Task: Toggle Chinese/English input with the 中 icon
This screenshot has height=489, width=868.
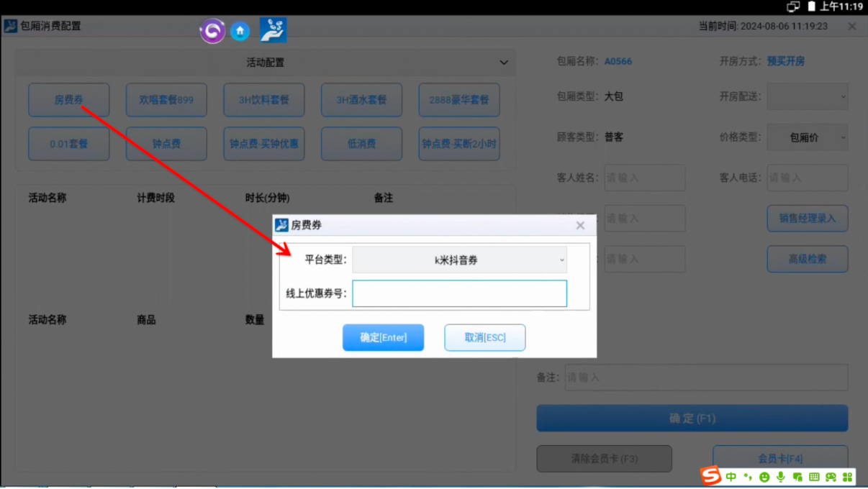Action: [x=731, y=476]
